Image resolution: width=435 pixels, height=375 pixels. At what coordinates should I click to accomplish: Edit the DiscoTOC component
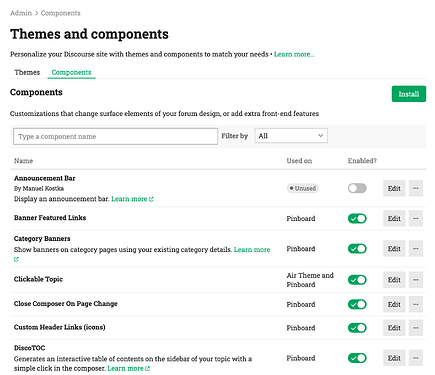click(394, 358)
